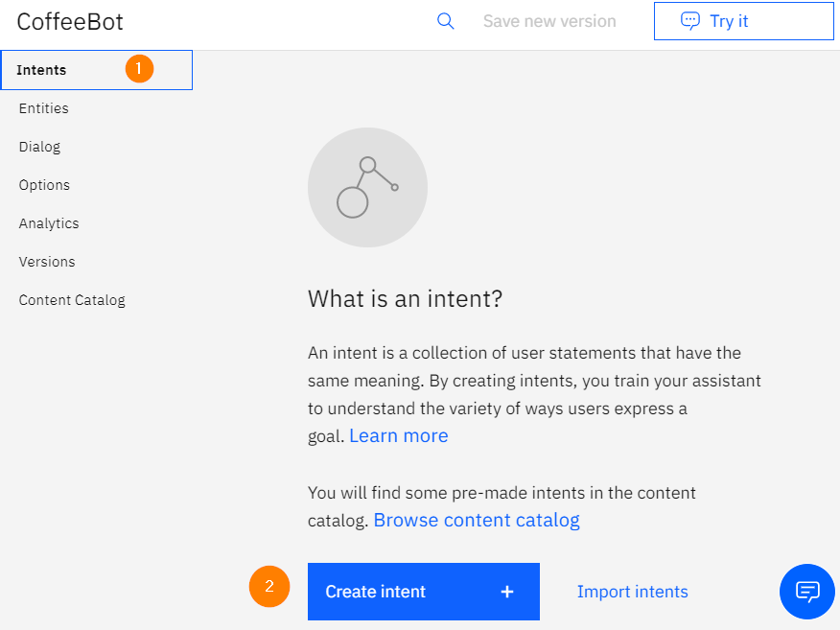Click Save new version

click(x=549, y=21)
